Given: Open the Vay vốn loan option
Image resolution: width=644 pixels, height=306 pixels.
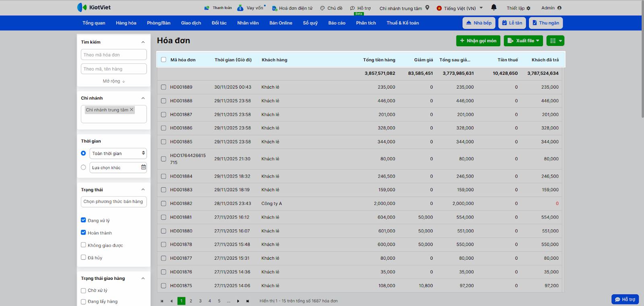Looking at the screenshot, I should point(251,8).
